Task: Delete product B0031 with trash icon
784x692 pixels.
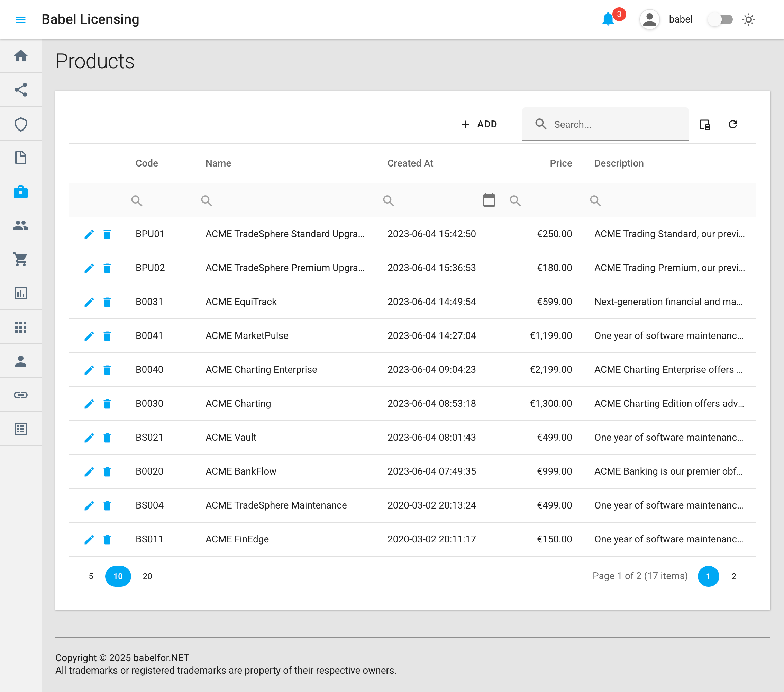Action: point(107,302)
